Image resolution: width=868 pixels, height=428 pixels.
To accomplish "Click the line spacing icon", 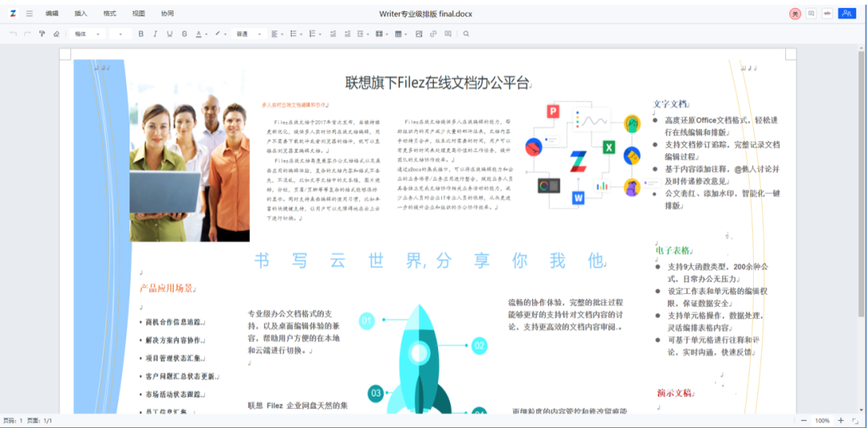I will (360, 34).
